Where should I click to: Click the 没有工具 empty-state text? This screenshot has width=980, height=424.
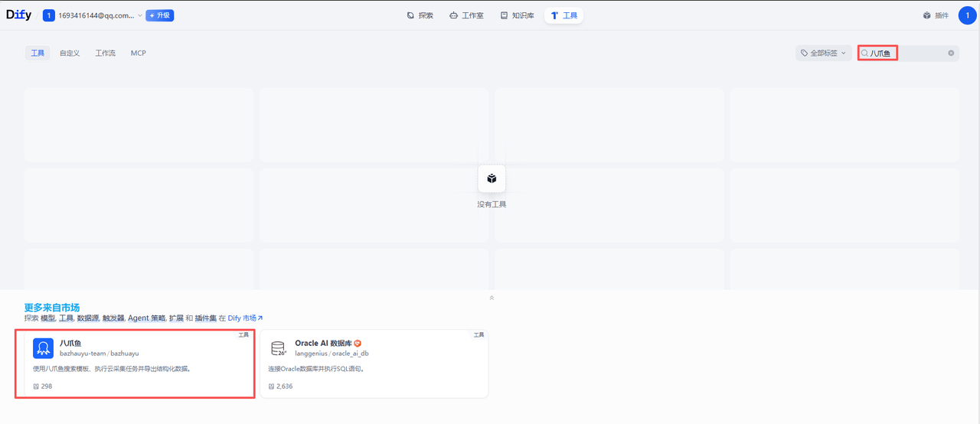point(492,204)
